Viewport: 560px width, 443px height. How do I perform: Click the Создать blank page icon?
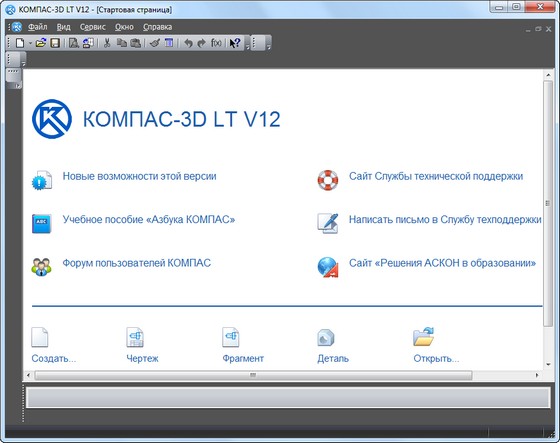pyautogui.click(x=39, y=337)
